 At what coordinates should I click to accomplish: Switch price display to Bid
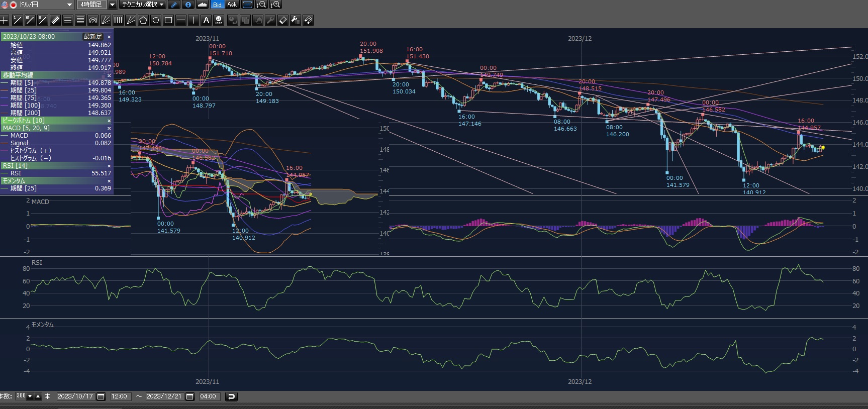pos(217,5)
